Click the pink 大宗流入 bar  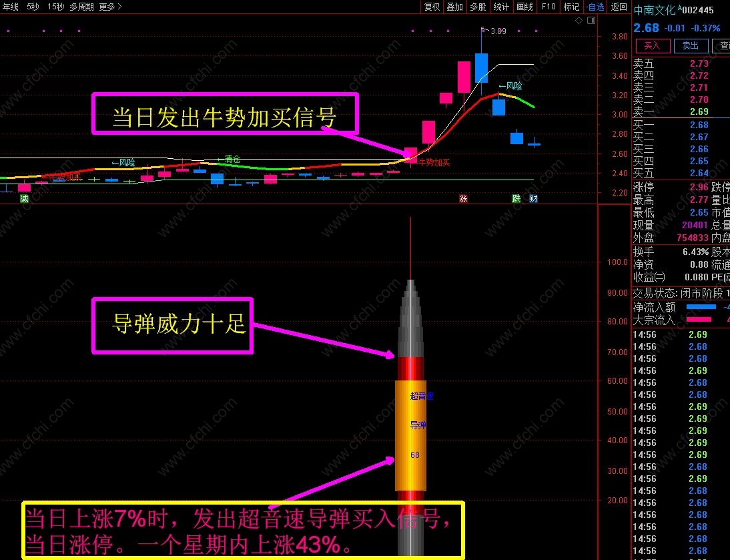coord(699,319)
